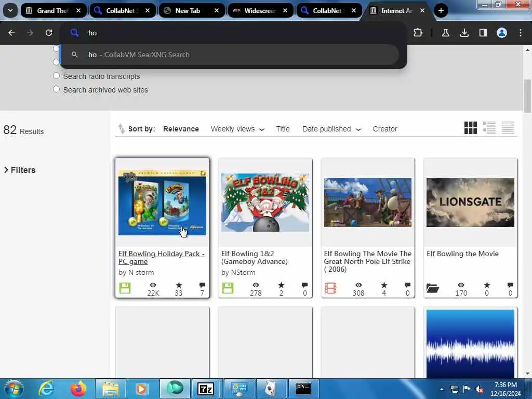Viewport: 532px width, 399px height.
Task: Switch to compact list view
Action: pos(508,128)
